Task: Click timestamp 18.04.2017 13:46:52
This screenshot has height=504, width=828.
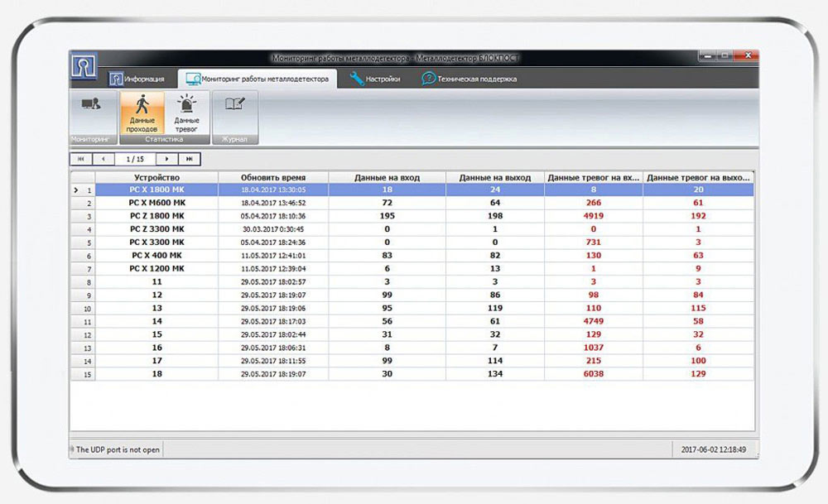Action: (x=273, y=203)
